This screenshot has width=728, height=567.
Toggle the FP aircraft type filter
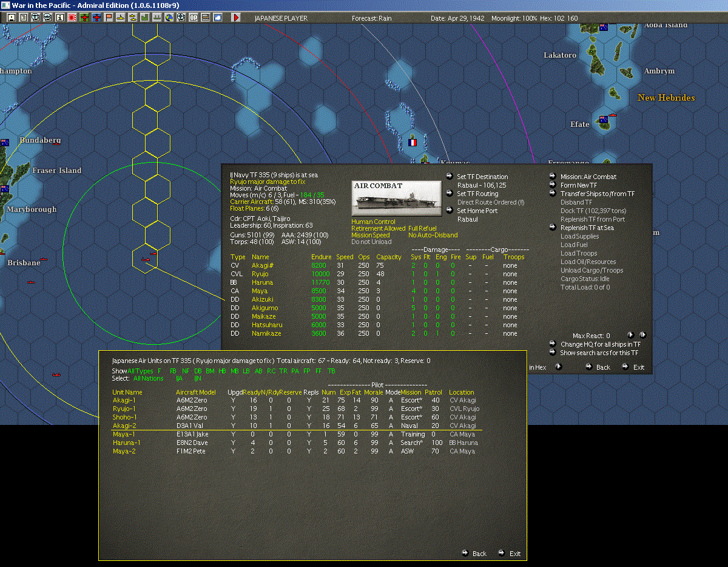tap(307, 371)
